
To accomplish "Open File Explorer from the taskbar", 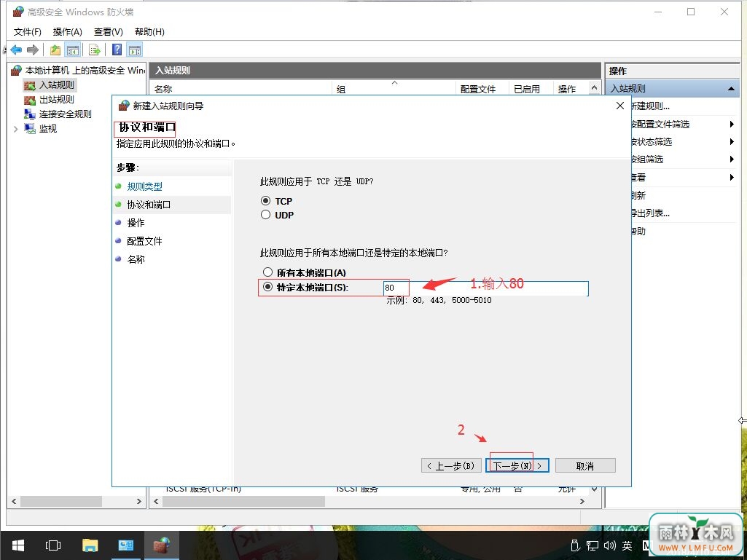I will click(x=90, y=545).
